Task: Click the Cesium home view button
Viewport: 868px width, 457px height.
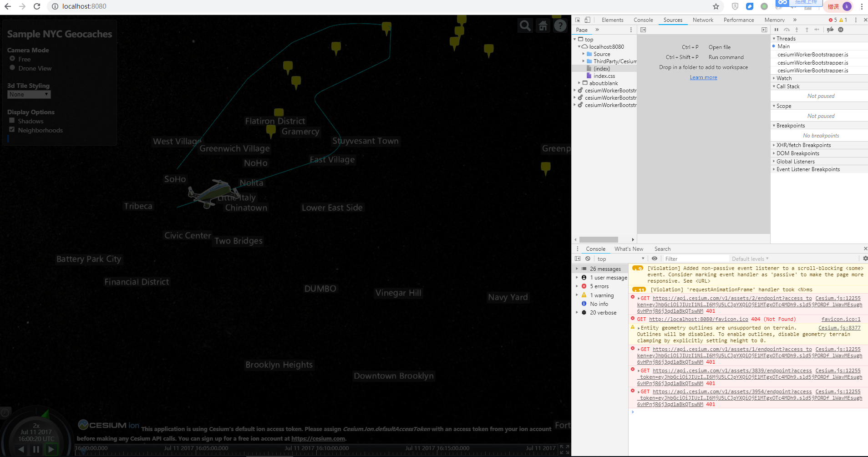Action: [543, 26]
